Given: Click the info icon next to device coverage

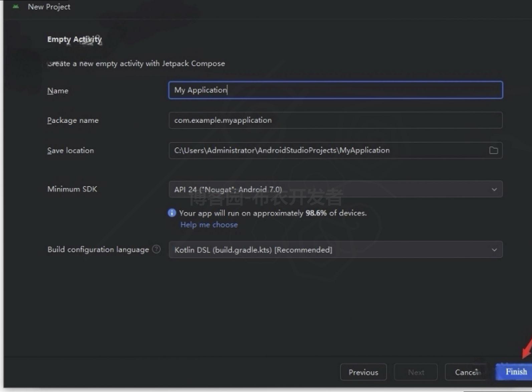Looking at the screenshot, I should tap(172, 213).
